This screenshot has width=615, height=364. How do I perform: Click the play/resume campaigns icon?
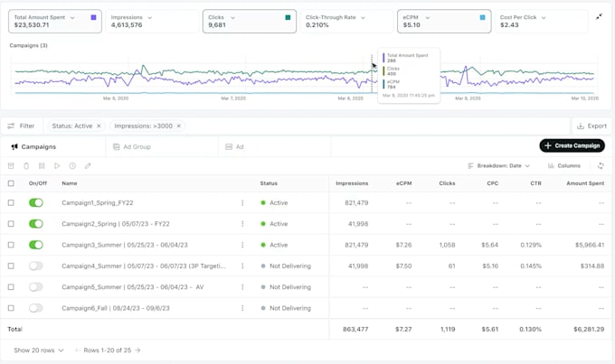pos(57,166)
